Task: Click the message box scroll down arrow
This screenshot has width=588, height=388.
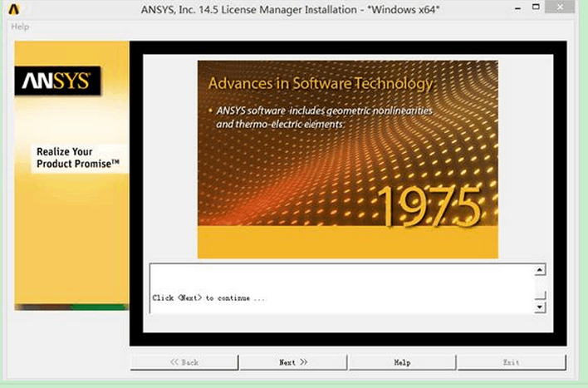Action: (540, 307)
